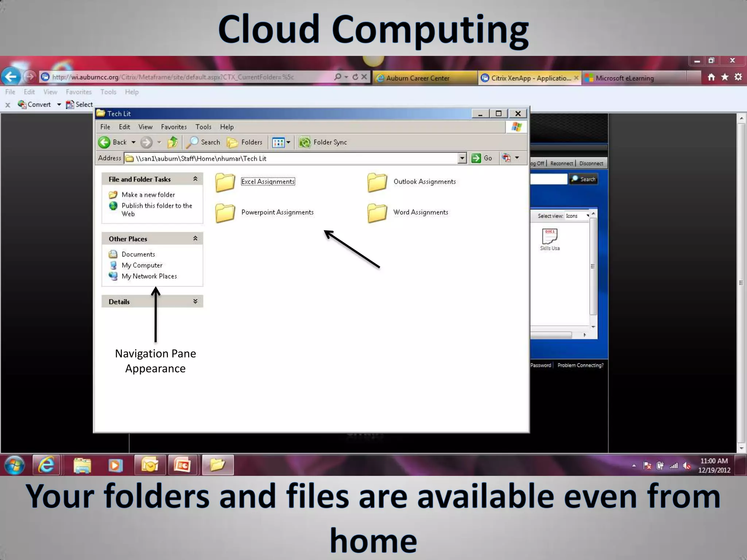Screen dimensions: 747x560
Task: Click Internet Explorer icon on taskbar
Action: point(46,465)
